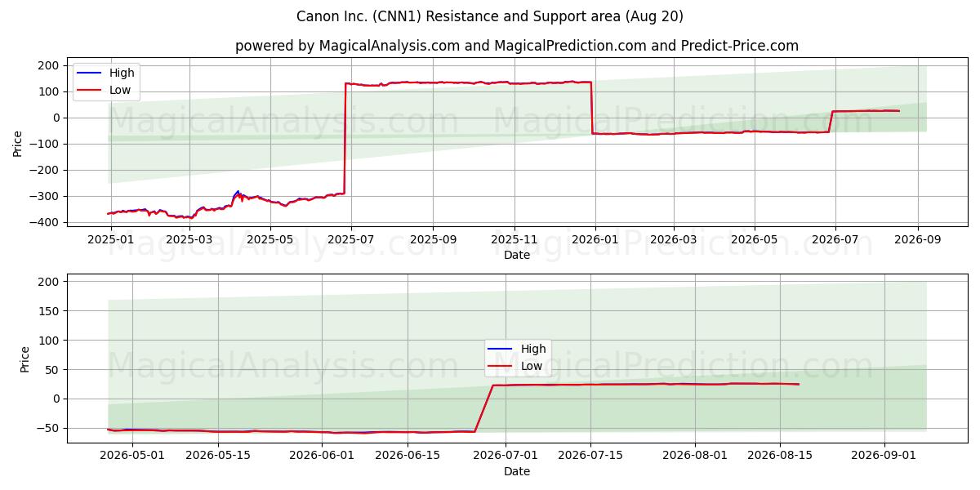Click the 'Price' y-axis title of bottom chart
980x490 pixels.
[24, 359]
